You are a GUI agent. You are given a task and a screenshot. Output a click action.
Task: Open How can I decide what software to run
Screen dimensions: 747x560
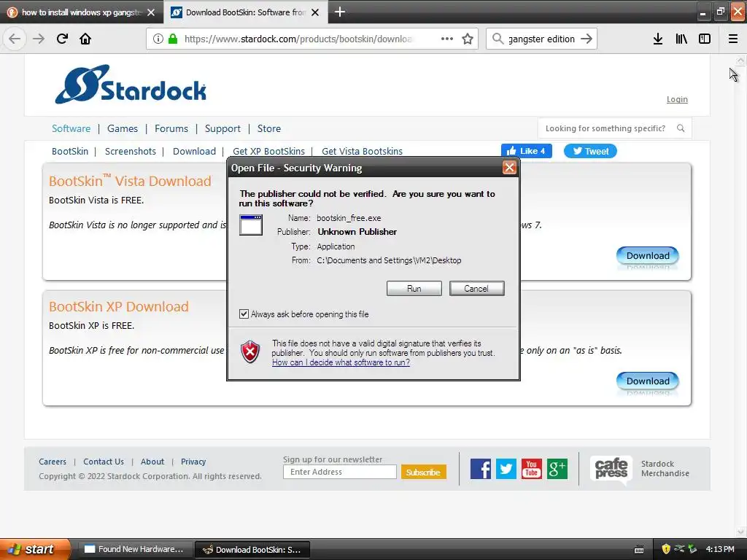pos(341,362)
